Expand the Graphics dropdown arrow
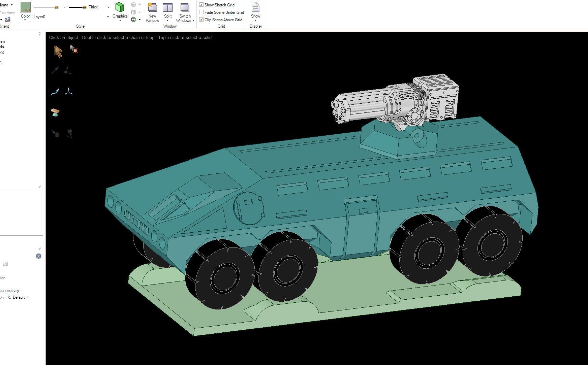Viewport: 588px width, 365px height. [x=120, y=21]
